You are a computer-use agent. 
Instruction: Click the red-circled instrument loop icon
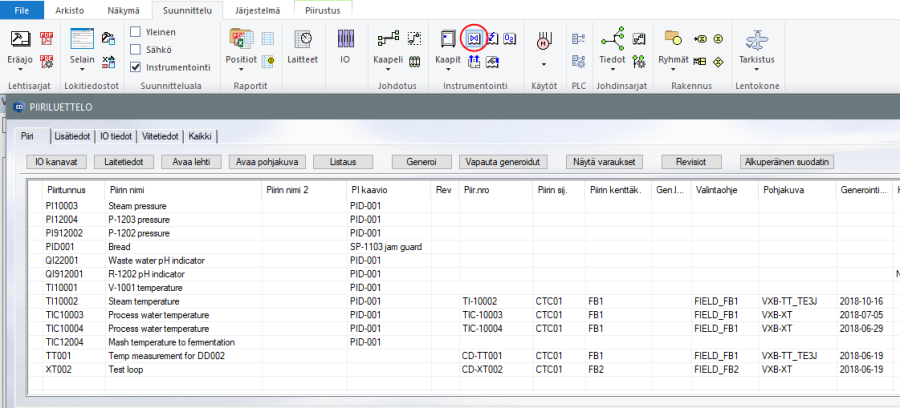pos(475,38)
